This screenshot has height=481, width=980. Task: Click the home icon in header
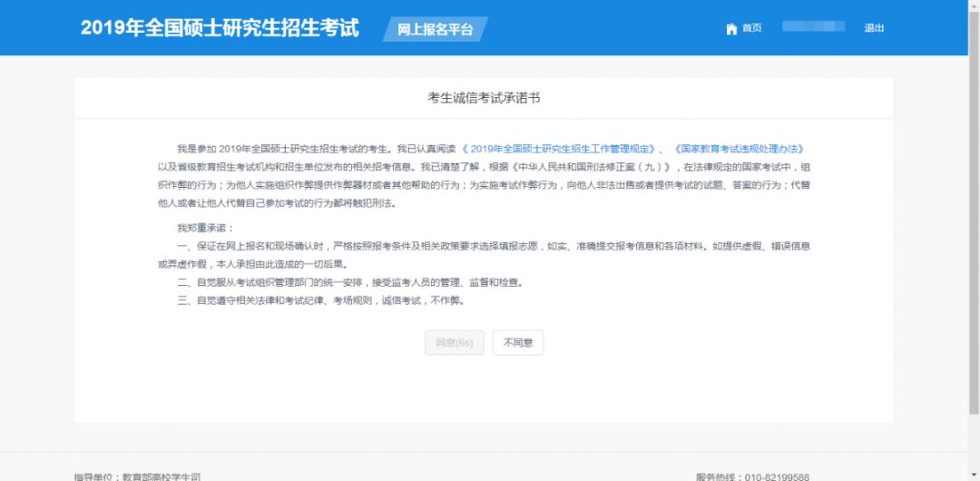[x=731, y=29]
